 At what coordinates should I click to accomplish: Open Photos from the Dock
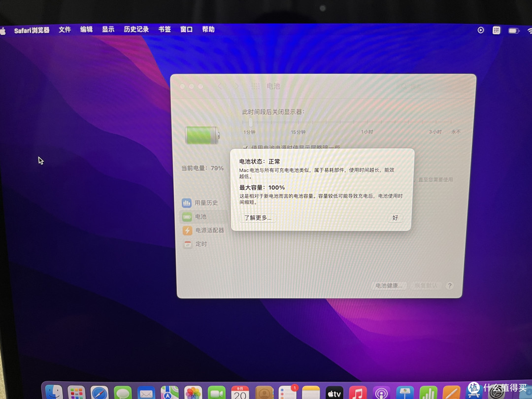(193, 393)
